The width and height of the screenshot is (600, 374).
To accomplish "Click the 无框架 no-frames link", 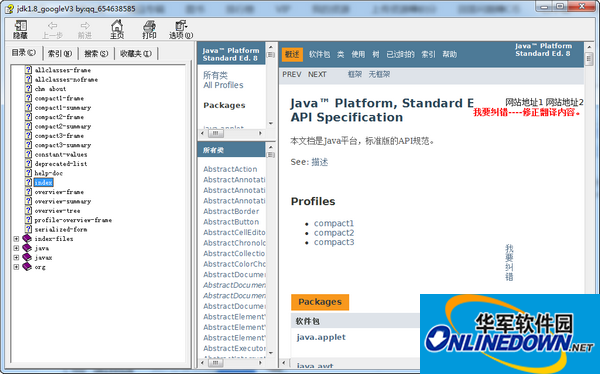I will coord(379,74).
